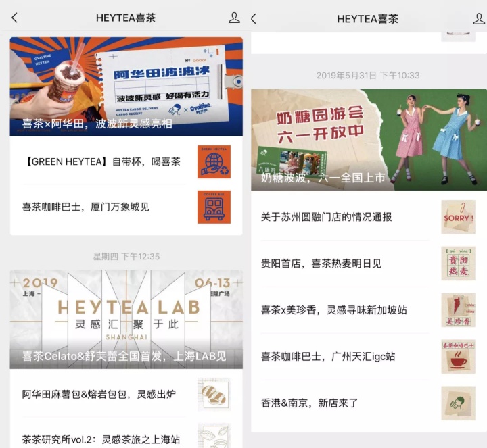Tap the back arrow on the right screen
Viewport: 487px width, 448px height.
254,19
